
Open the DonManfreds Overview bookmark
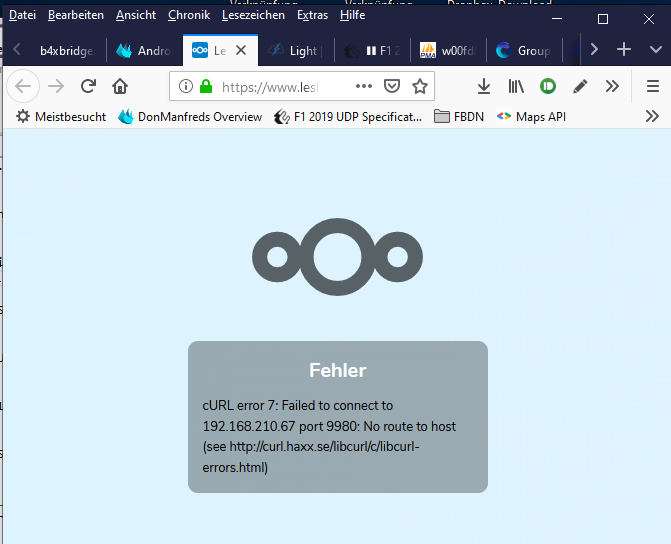click(x=190, y=117)
